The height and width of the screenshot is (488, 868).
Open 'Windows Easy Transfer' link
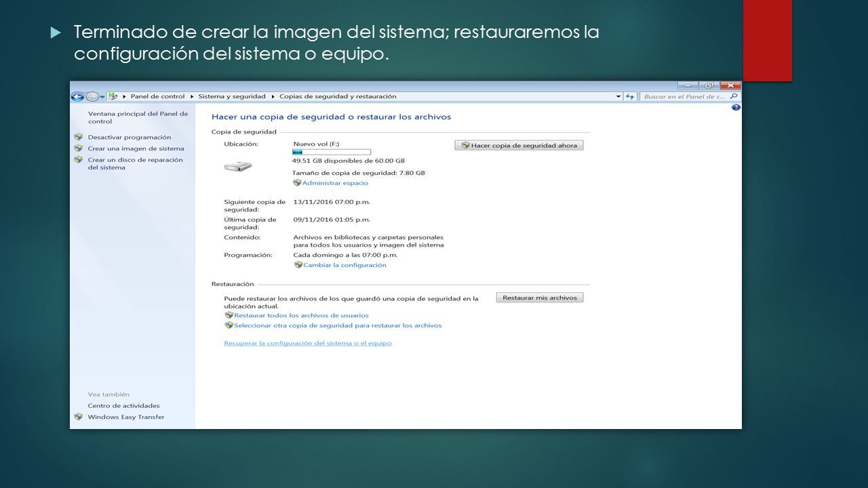tap(126, 417)
